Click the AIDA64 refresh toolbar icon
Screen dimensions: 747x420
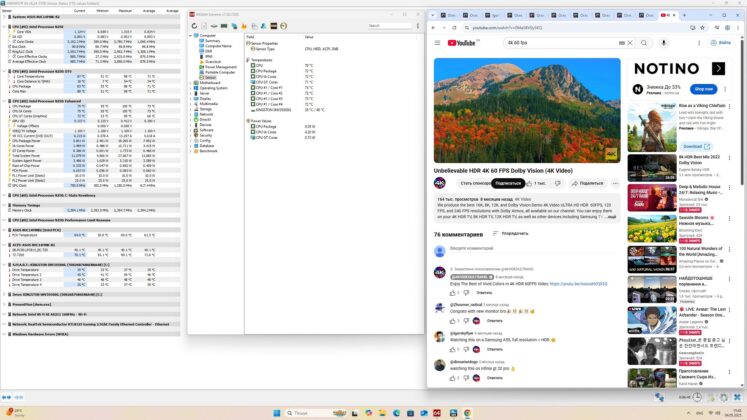pos(194,26)
